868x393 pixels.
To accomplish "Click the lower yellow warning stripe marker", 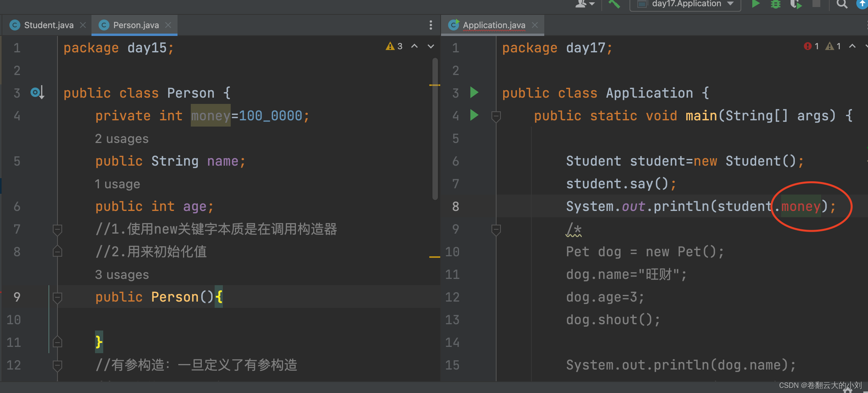I will [x=434, y=257].
